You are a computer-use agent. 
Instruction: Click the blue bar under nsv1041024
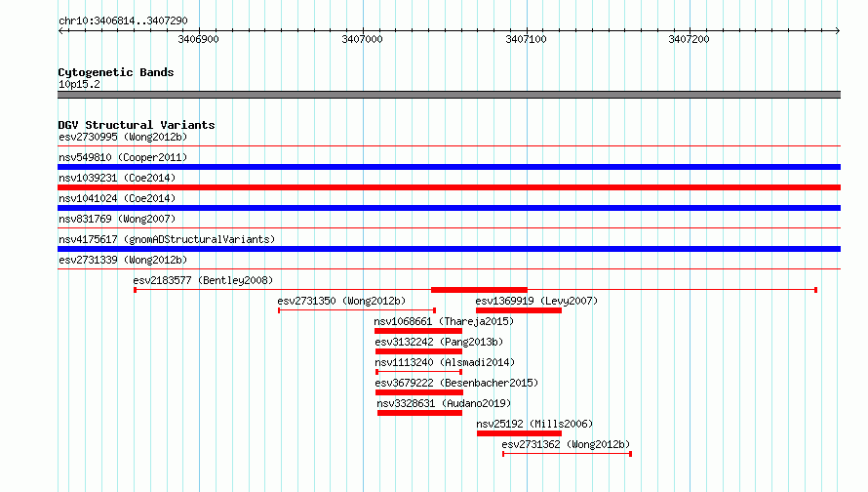[449, 208]
